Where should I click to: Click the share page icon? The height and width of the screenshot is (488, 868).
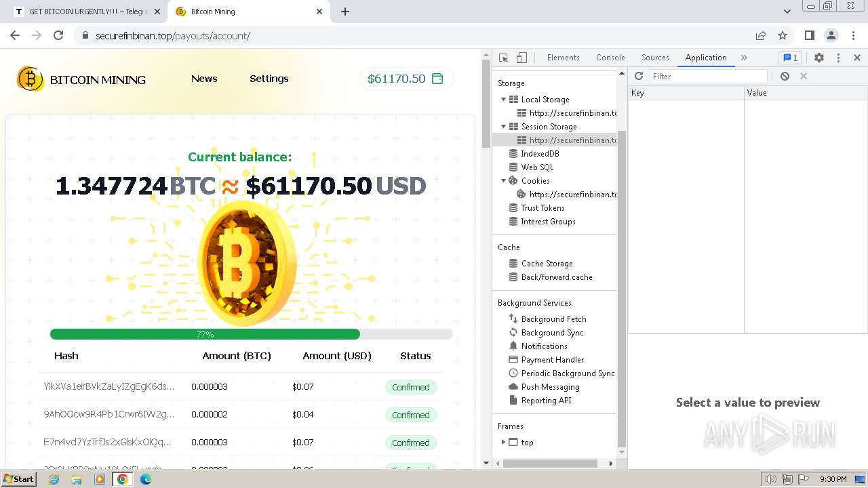click(x=761, y=35)
